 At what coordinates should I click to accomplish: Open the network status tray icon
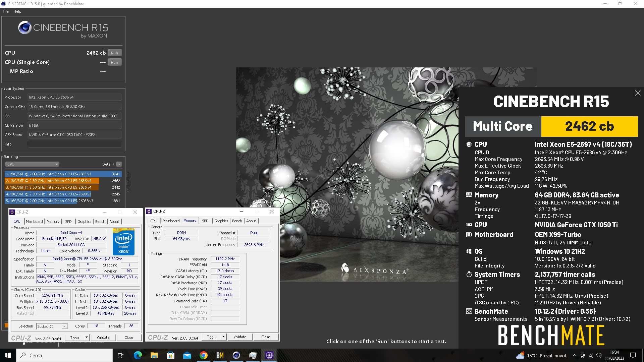point(591,356)
